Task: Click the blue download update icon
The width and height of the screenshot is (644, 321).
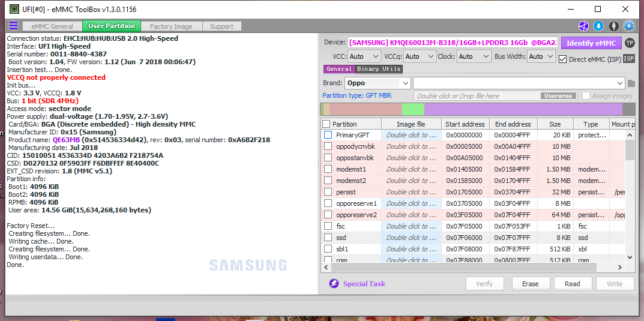Action: tap(598, 26)
